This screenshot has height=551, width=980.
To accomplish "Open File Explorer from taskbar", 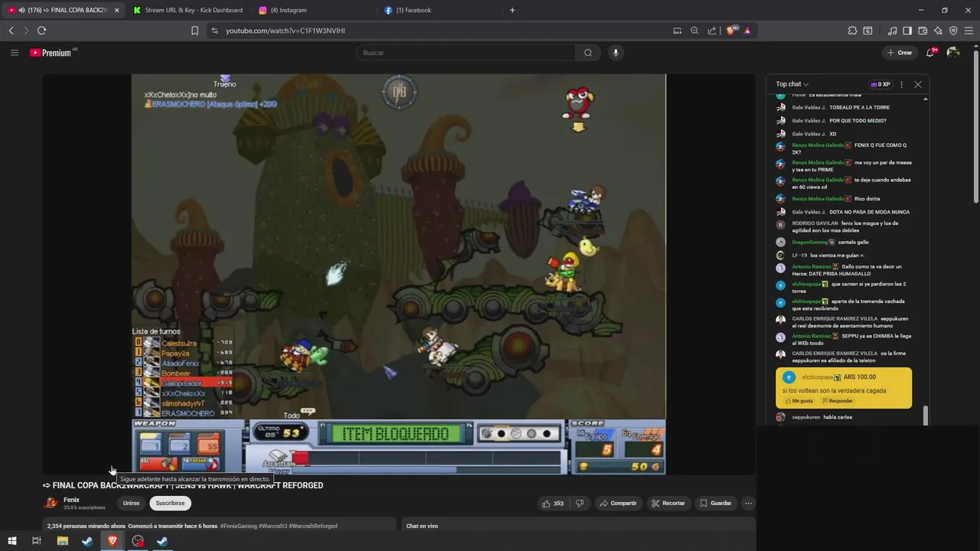I will [x=63, y=541].
